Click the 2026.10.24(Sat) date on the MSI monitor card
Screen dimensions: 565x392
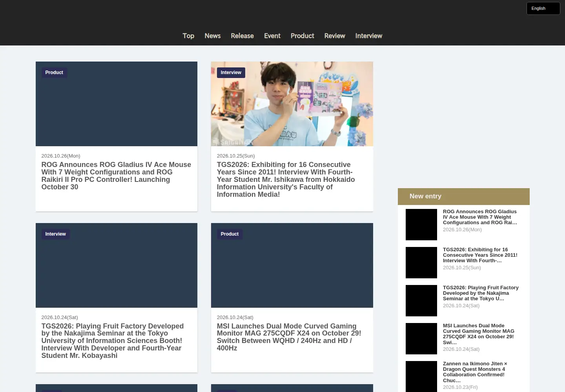pos(235,318)
